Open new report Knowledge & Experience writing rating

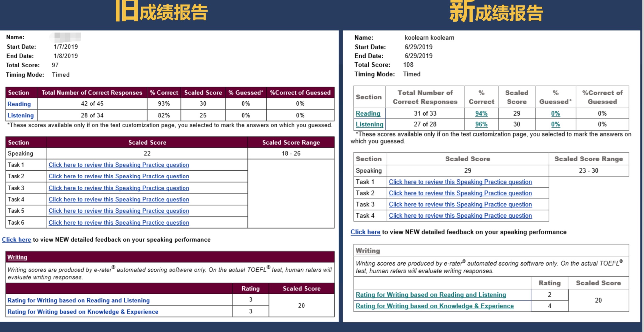click(434, 306)
